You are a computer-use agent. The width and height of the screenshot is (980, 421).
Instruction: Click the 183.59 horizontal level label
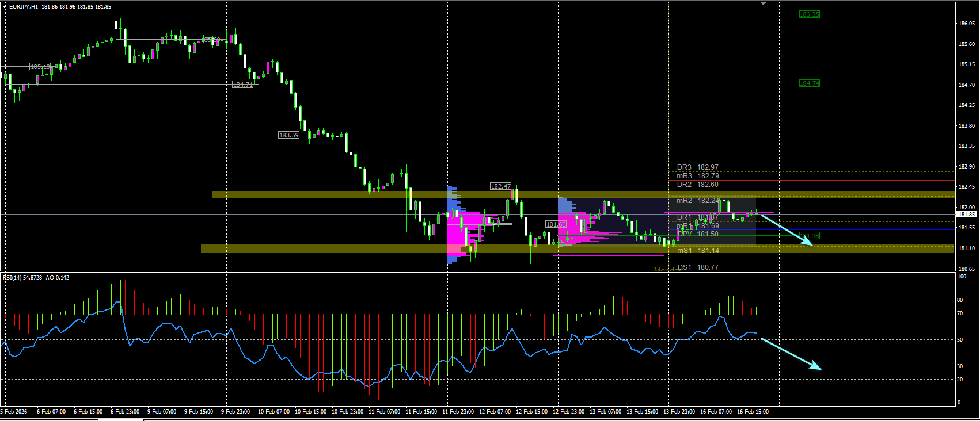[288, 135]
